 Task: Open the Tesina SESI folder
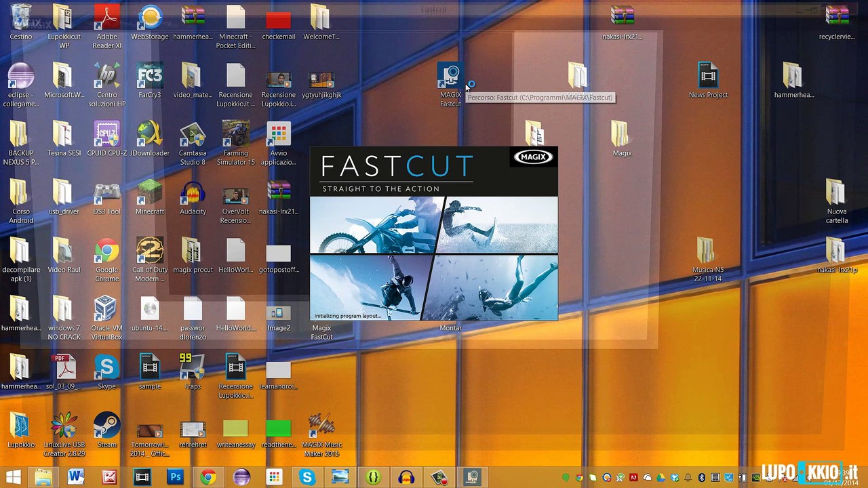point(64,138)
